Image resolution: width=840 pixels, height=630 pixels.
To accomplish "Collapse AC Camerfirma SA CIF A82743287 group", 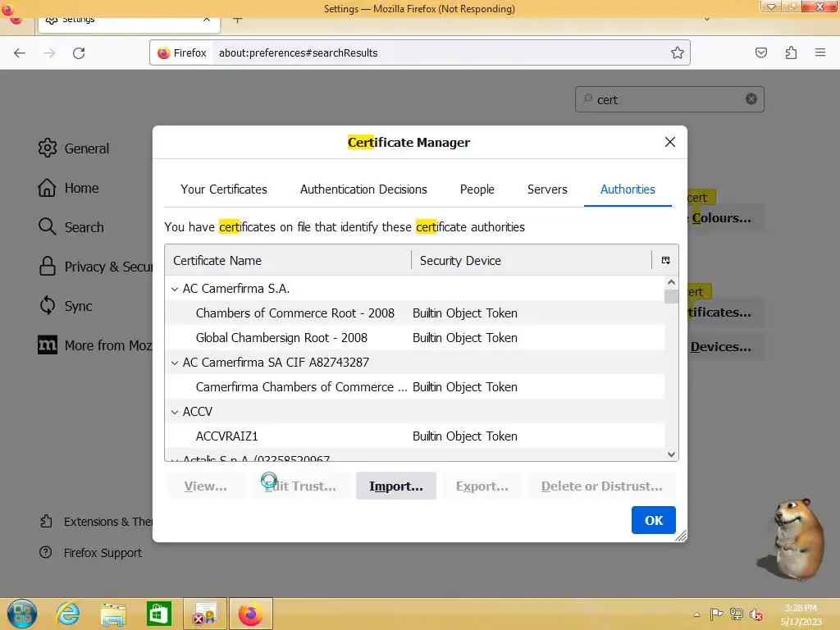I will [175, 363].
